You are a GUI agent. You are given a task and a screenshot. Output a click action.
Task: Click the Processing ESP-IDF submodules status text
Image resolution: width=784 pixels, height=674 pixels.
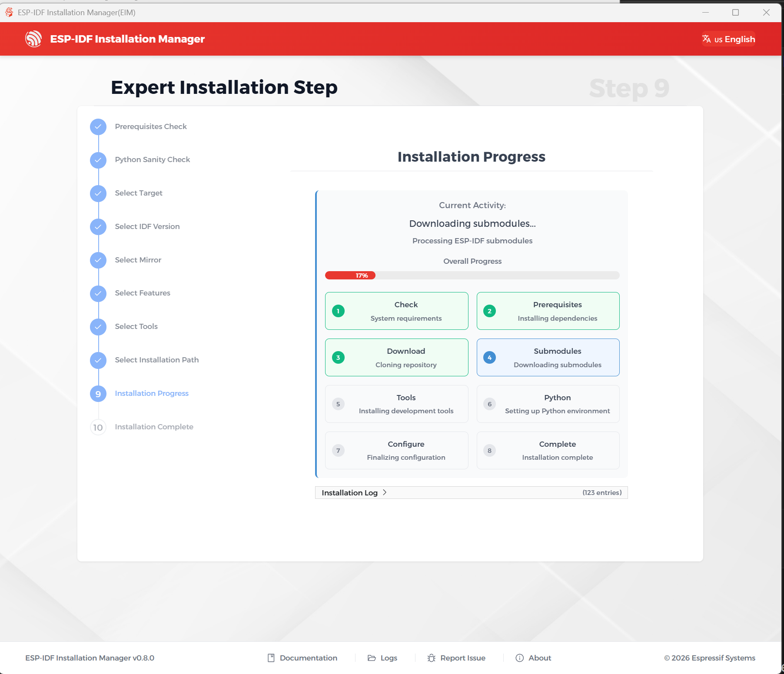pyautogui.click(x=472, y=241)
